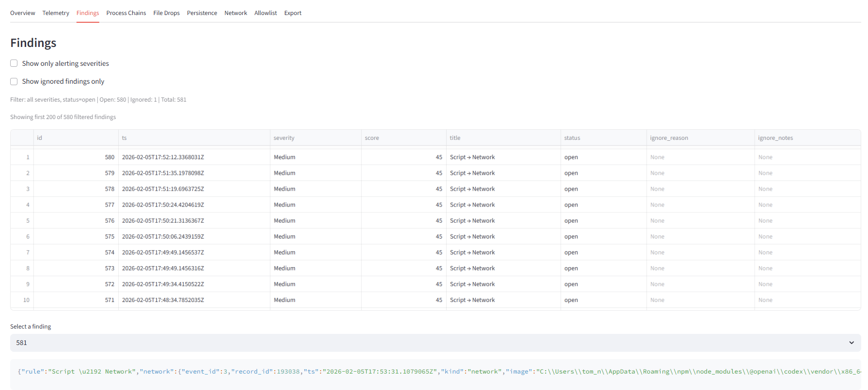868x390 pixels.
Task: Switch to the Telemetry tab
Action: click(56, 13)
